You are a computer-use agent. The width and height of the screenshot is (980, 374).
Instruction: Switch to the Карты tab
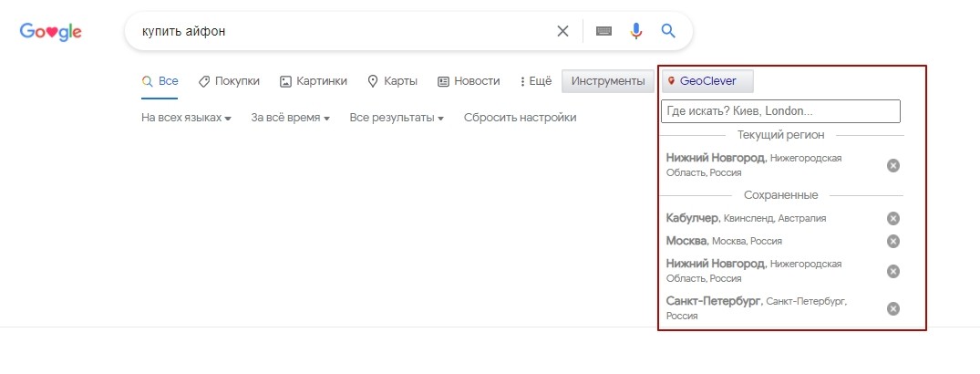point(392,81)
